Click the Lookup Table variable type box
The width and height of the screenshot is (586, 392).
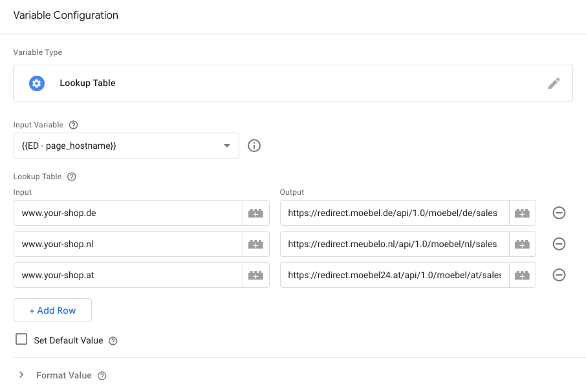pos(293,83)
